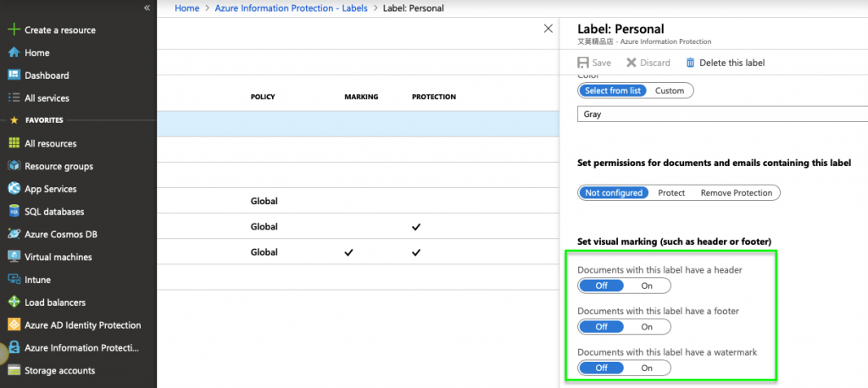Open the All services list icon
Screen dimensions: 868x388
pos(14,98)
